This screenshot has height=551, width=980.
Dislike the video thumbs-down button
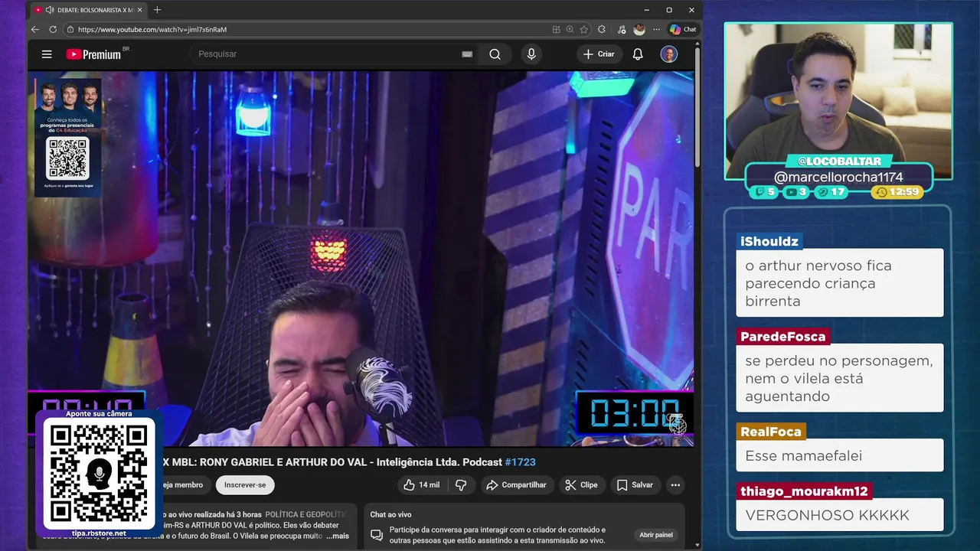461,485
